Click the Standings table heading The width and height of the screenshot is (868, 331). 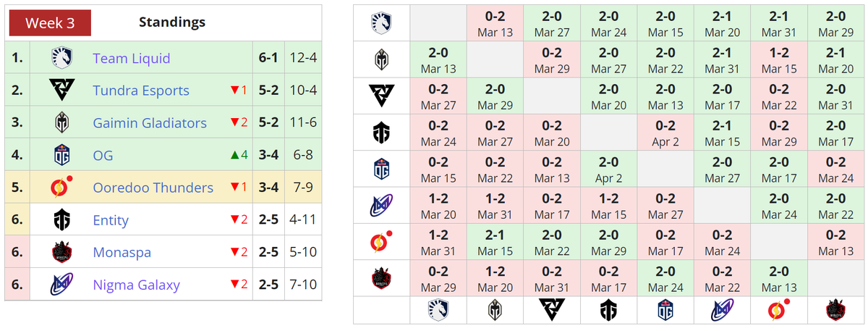[171, 22]
